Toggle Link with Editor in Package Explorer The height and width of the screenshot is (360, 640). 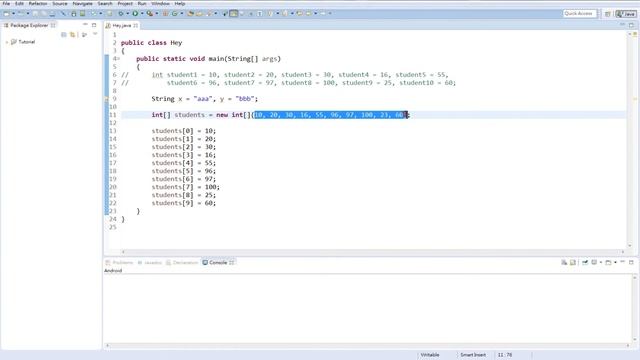coord(72,35)
